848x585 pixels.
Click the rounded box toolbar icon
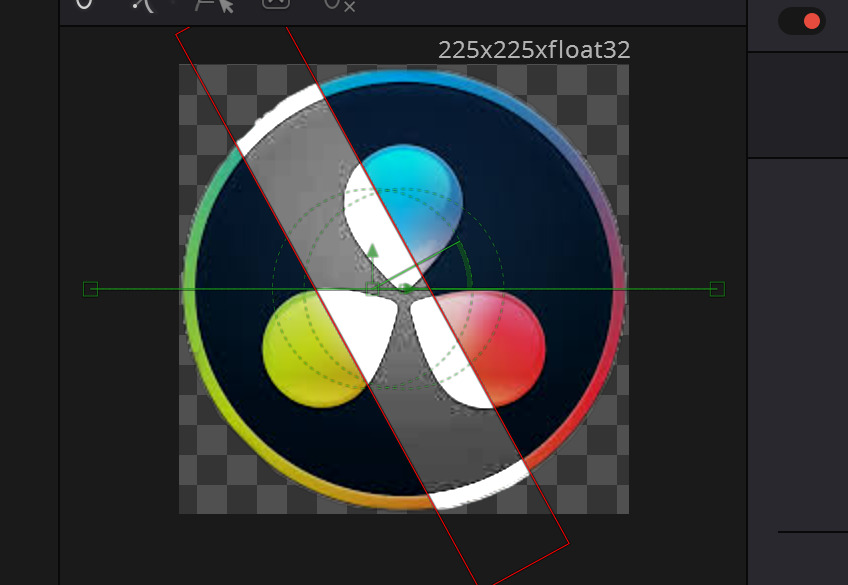pos(276,4)
